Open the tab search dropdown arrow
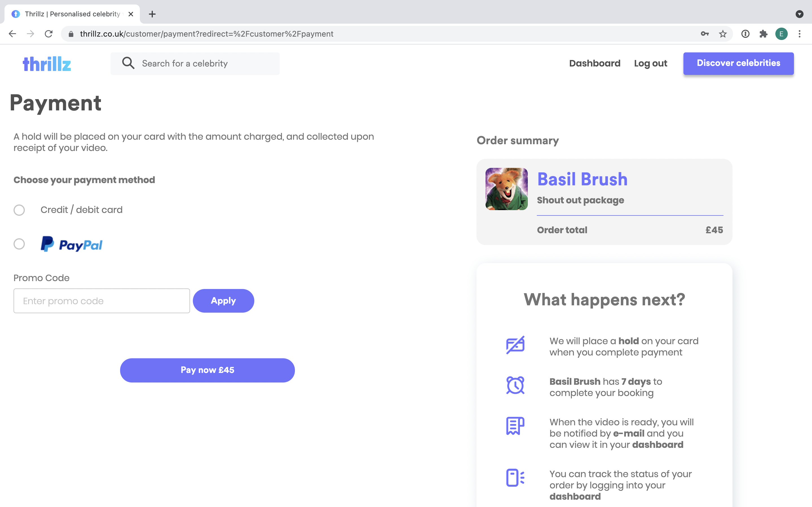This screenshot has height=507, width=812. [800, 14]
